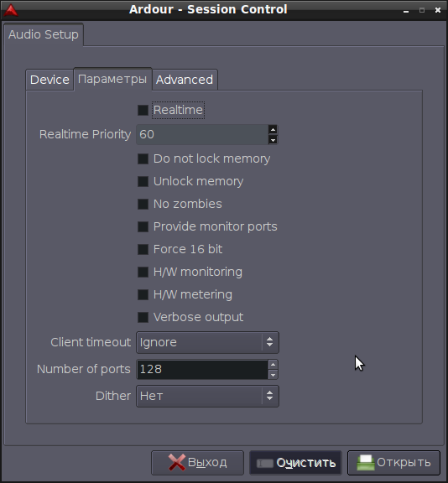Increment Number of ports value

(x=273, y=365)
